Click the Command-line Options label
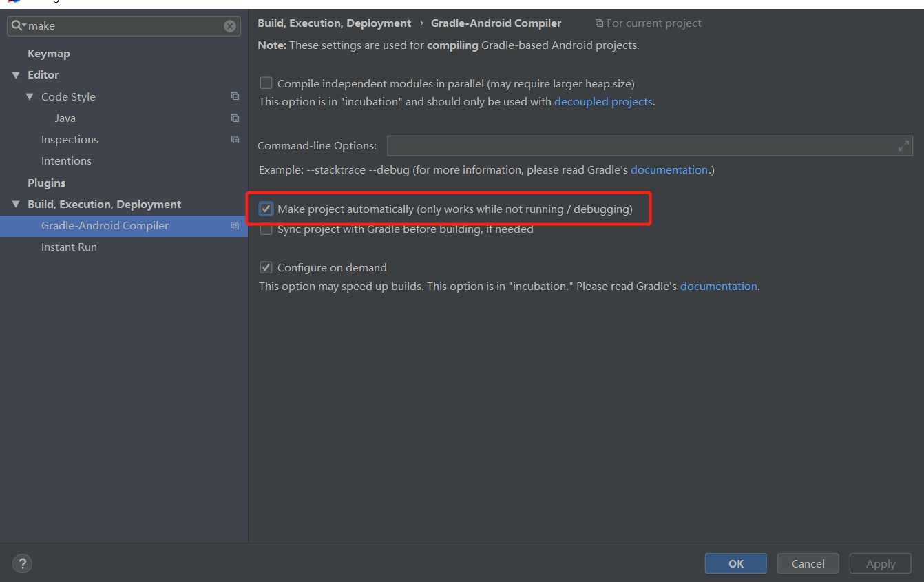This screenshot has width=924, height=582. pos(317,146)
